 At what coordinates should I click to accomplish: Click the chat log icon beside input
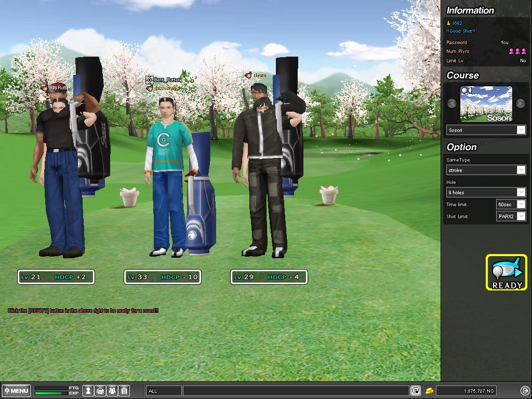[x=416, y=391]
